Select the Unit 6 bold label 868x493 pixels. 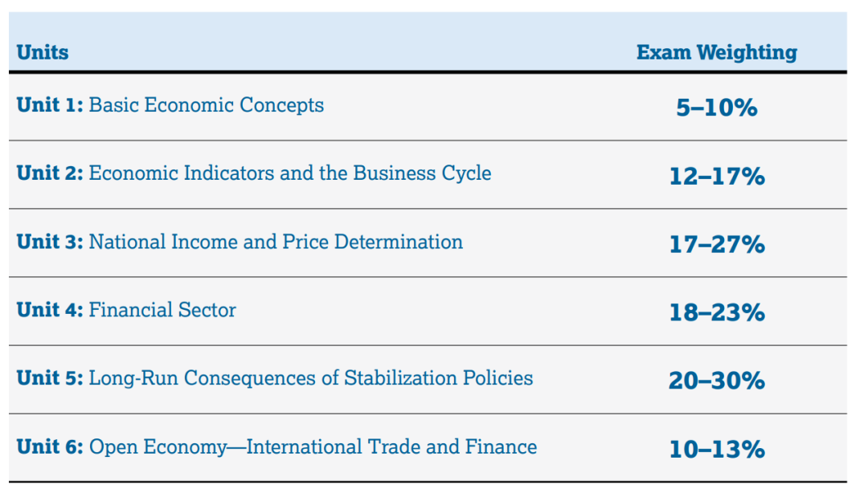tap(50, 446)
